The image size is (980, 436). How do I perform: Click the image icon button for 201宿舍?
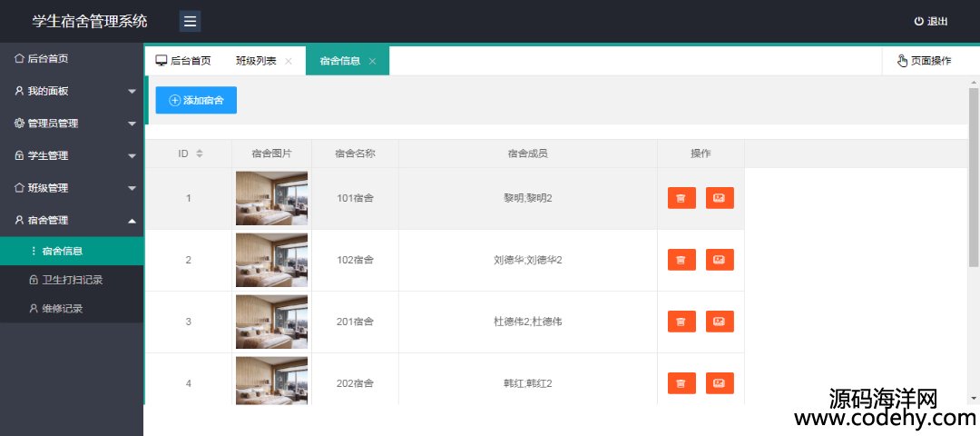720,322
